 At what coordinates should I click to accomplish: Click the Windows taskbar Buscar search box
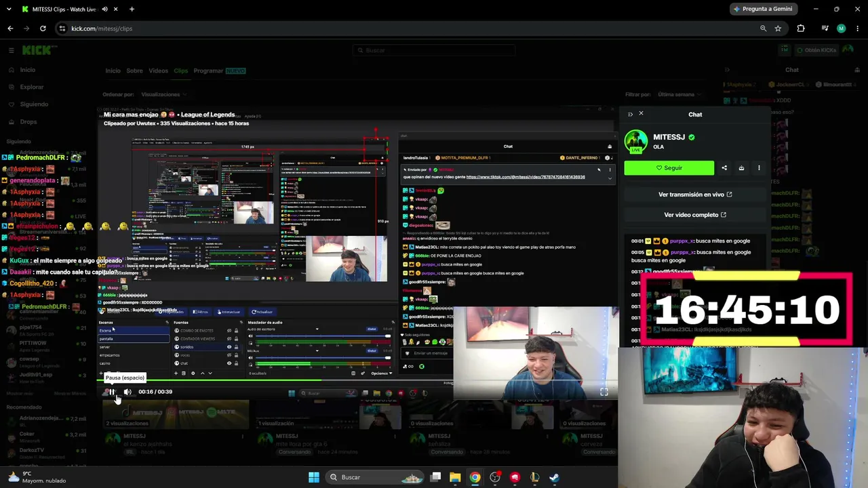(x=375, y=477)
